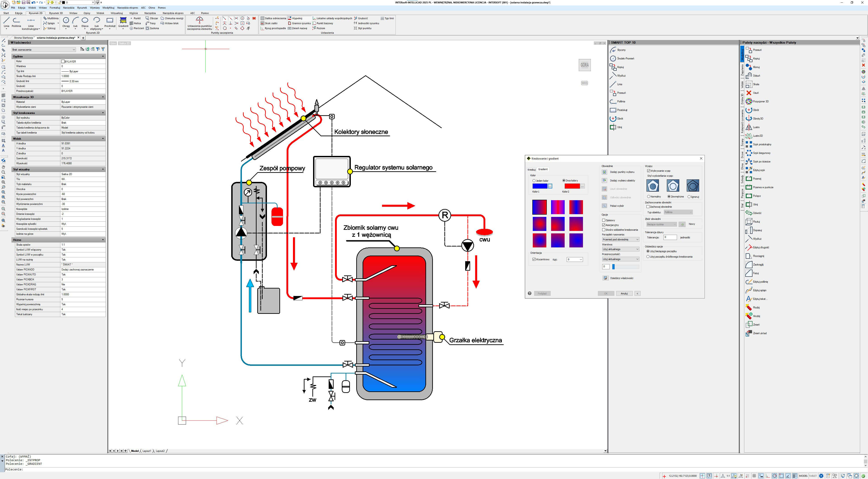The width and height of the screenshot is (868, 479).
Task: Pick the Okrąg circle tool
Action: pyautogui.click(x=66, y=22)
